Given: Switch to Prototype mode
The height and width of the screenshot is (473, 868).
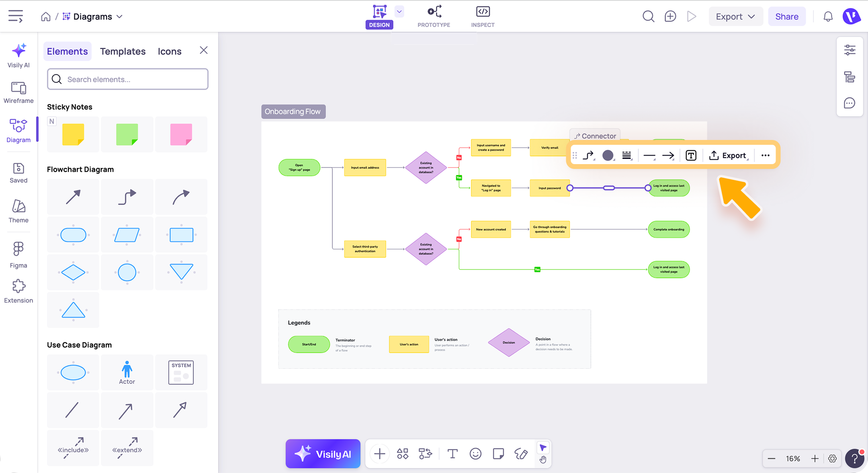Looking at the screenshot, I should click(434, 17).
